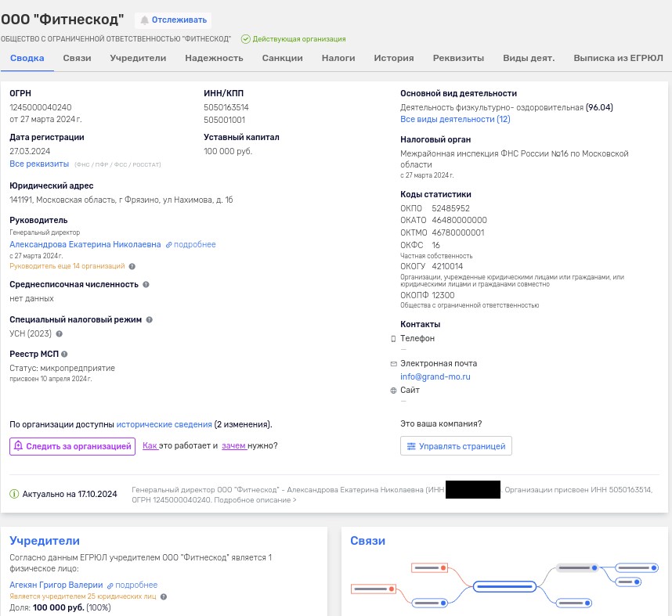Click the OGRN number 1245000040240
This screenshot has width=672, height=616.
pyautogui.click(x=41, y=107)
